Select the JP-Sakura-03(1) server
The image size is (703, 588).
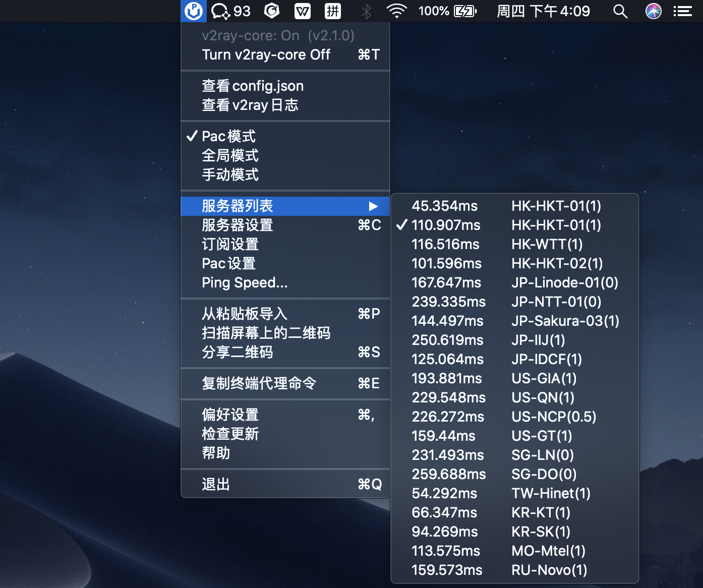coord(515,321)
